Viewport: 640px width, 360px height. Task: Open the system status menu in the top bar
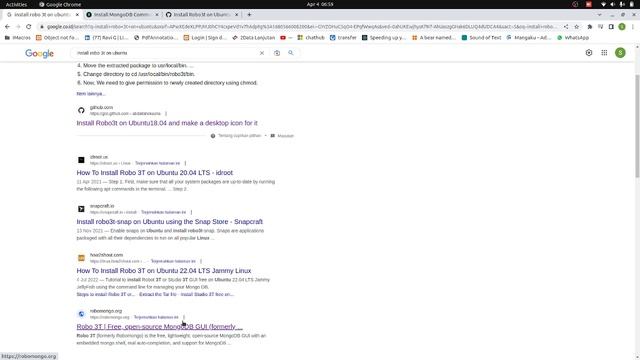coord(617,4)
